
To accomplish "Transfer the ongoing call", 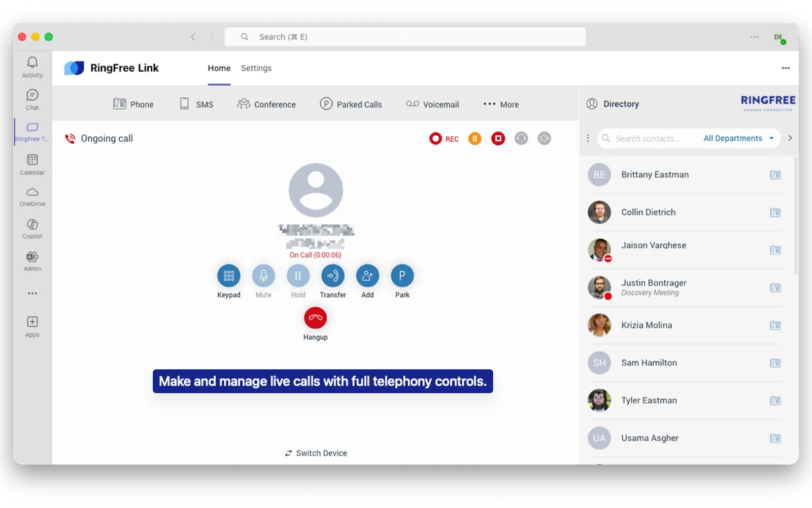I will pos(333,276).
